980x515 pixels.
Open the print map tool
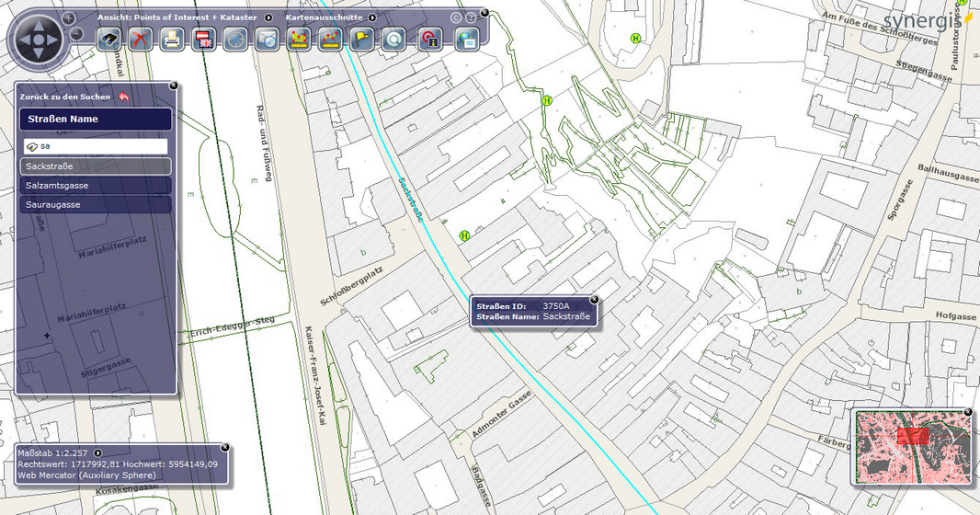(172, 39)
